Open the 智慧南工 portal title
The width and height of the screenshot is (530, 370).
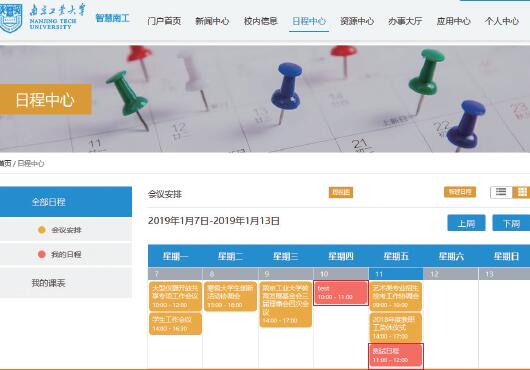[x=113, y=18]
